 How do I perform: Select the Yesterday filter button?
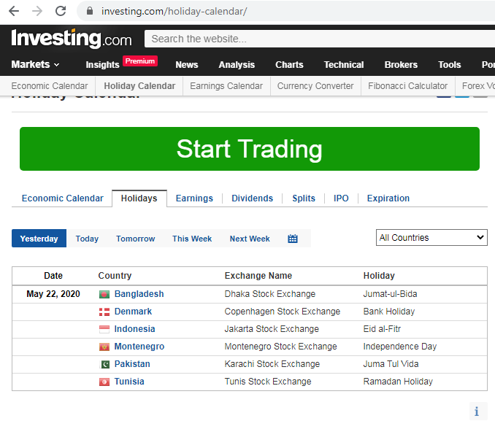[x=39, y=239]
